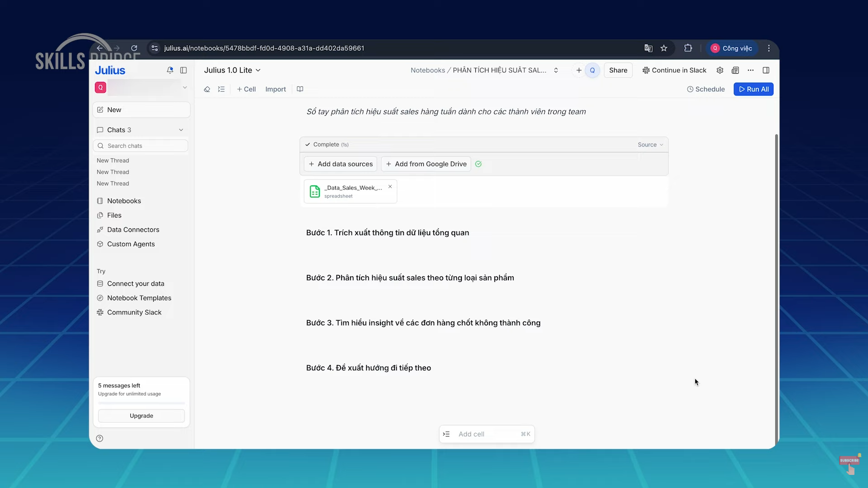
Task: Toggle the right side panel
Action: pyautogui.click(x=766, y=70)
